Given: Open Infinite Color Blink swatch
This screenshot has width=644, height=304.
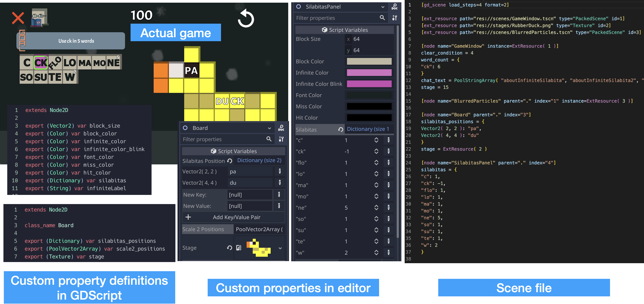Looking at the screenshot, I should (369, 84).
